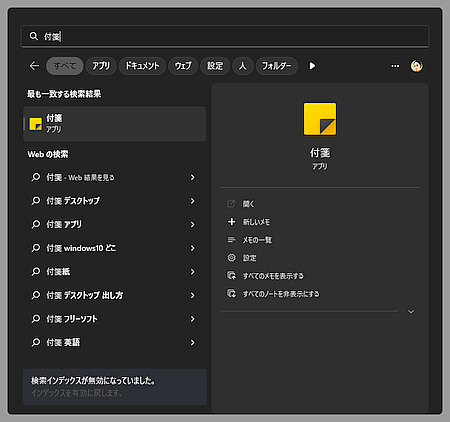Select 付箋 アプリ web suggestion
Image resolution: width=450 pixels, height=422 pixels.
(113, 224)
